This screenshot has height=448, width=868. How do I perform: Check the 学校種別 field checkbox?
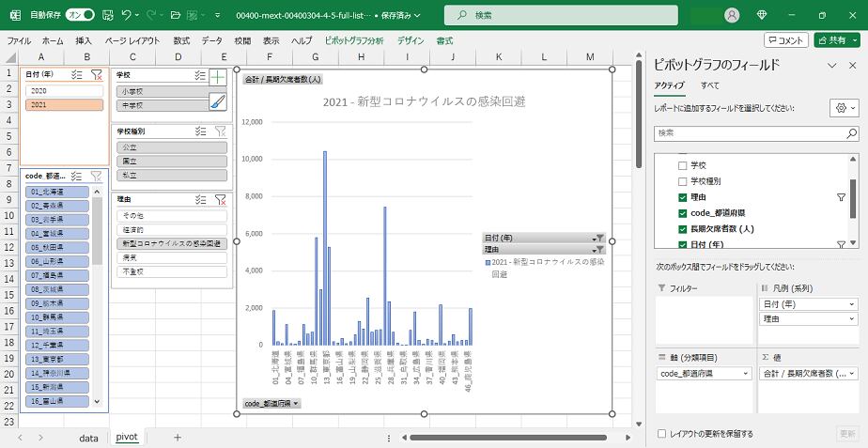[x=683, y=181]
